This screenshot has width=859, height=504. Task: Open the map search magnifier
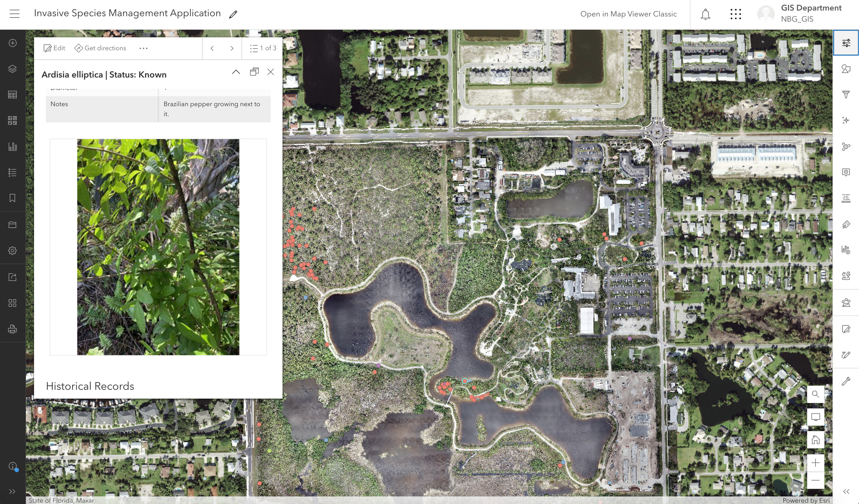coord(815,394)
